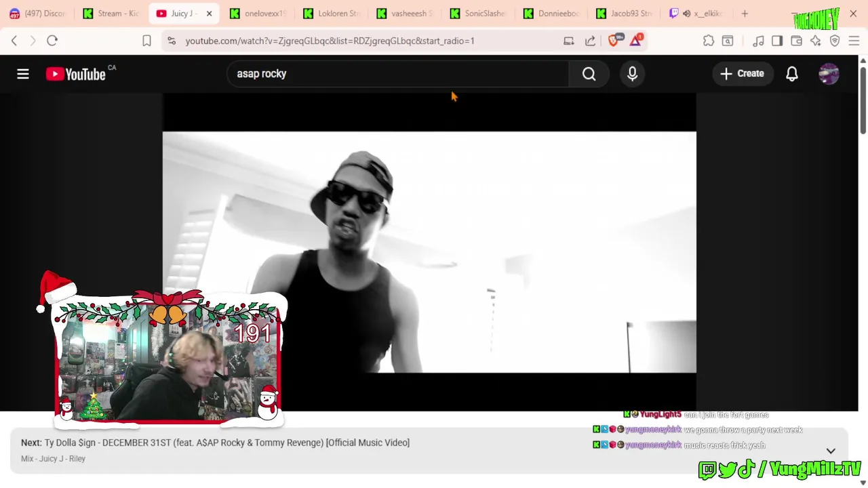
Task: Reload the current page
Action: 52,41
